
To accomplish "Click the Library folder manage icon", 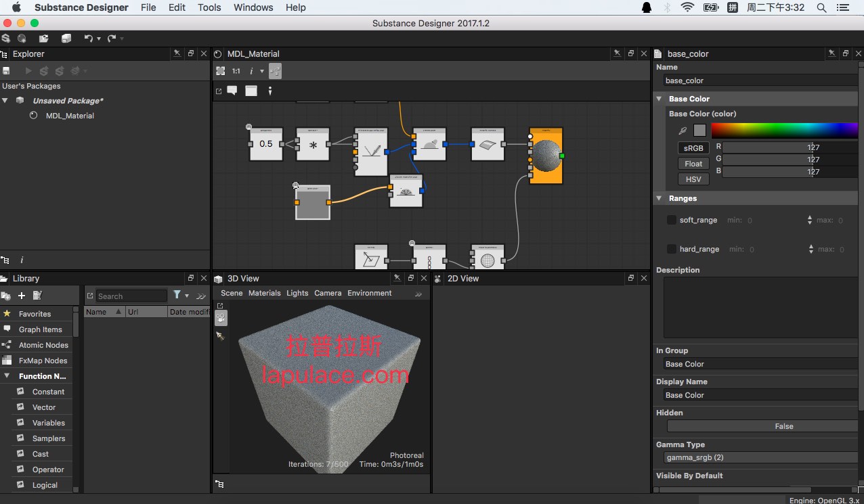I will [x=6, y=296].
